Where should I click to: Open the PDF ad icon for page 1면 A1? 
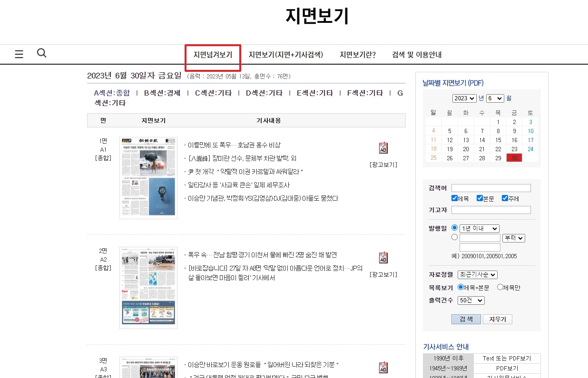coord(383,148)
